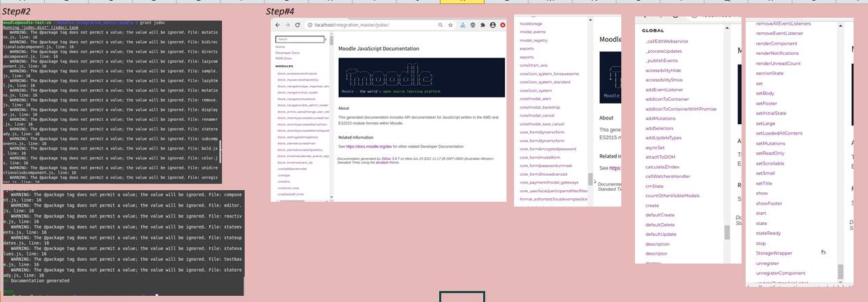
Task: Click the sidebar scrollbar thumb beside core_payment
Action: click(x=590, y=179)
